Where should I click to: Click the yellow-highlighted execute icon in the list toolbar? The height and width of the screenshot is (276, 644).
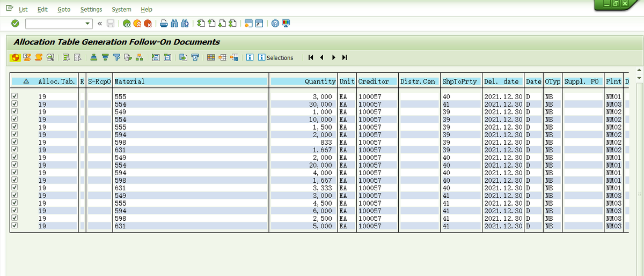[14, 57]
